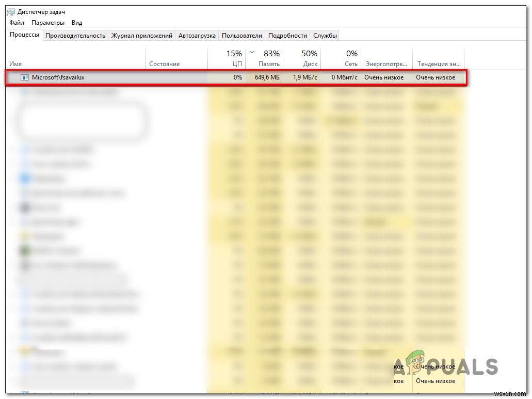532x399 pixels.
Task: Switch to the Производительность tab
Action: [x=75, y=35]
